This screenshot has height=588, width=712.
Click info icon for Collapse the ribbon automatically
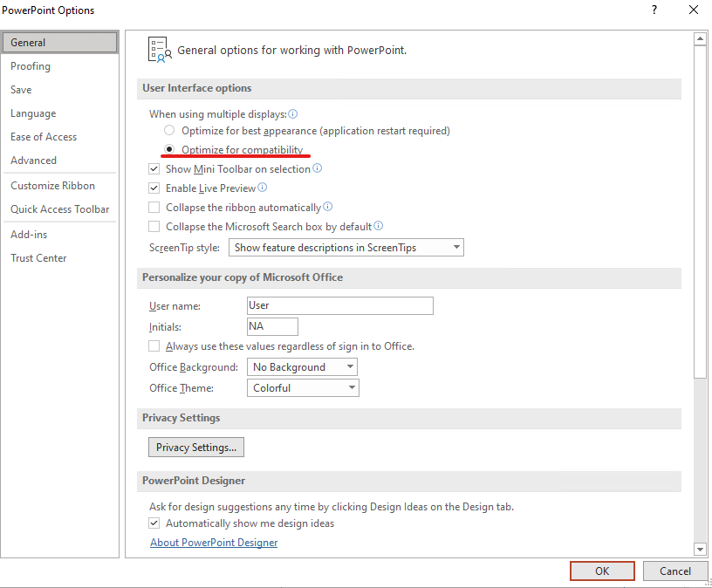[x=328, y=207]
